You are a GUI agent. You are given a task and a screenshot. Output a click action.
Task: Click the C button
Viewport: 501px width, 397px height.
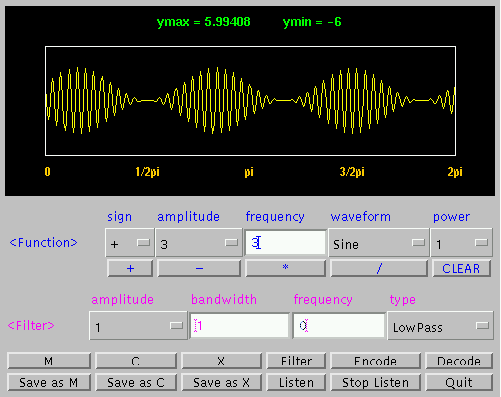point(136,361)
